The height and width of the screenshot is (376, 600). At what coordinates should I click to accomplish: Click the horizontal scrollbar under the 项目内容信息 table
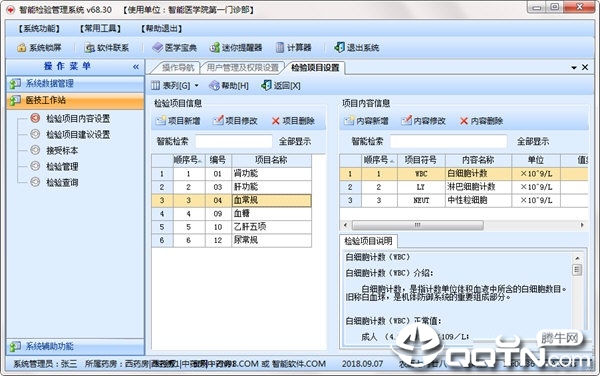click(x=463, y=225)
